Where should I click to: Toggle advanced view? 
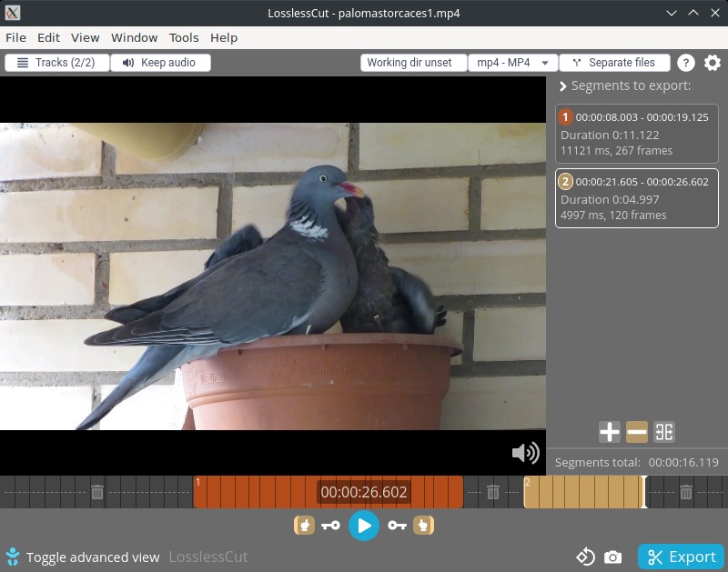click(83, 557)
